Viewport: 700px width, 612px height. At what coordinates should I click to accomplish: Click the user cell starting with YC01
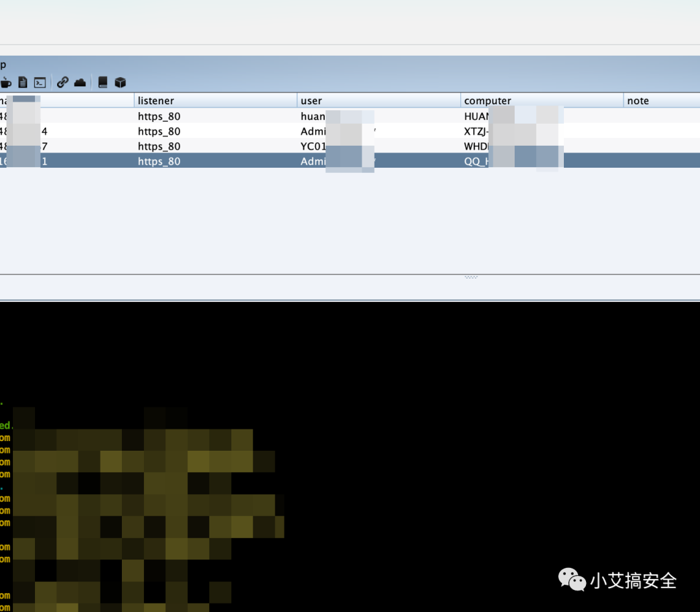[x=379, y=146]
